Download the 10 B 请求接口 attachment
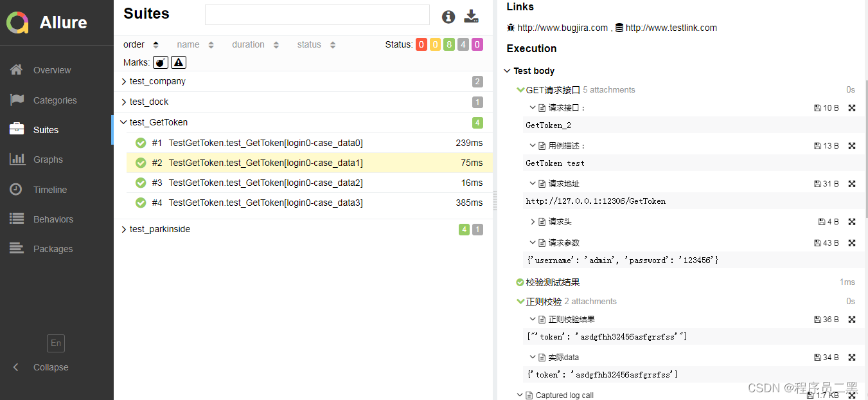The image size is (868, 400). [826, 108]
